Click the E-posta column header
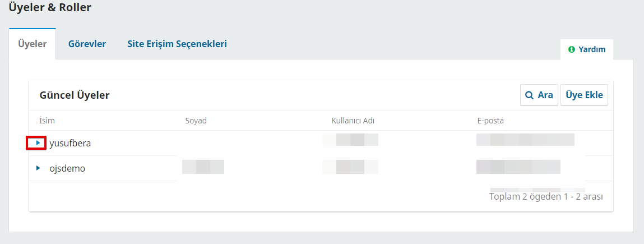The width and height of the screenshot is (644, 244). click(490, 121)
